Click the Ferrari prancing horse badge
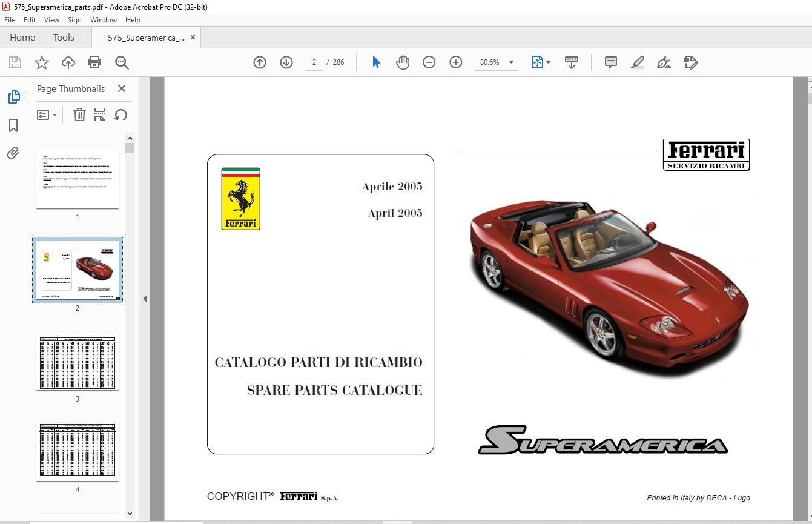The height and width of the screenshot is (524, 812). 241,199
